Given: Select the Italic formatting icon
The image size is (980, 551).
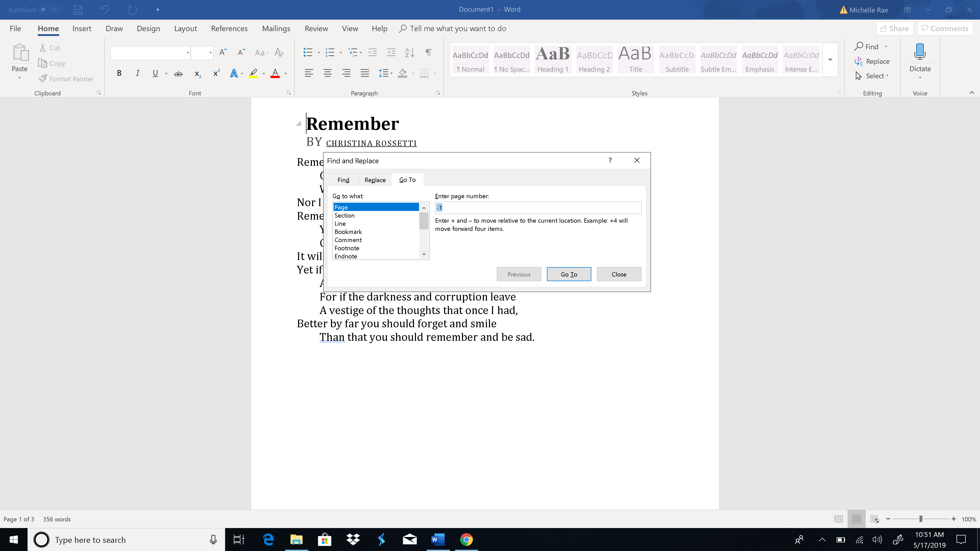Looking at the screenshot, I should pyautogui.click(x=137, y=73).
